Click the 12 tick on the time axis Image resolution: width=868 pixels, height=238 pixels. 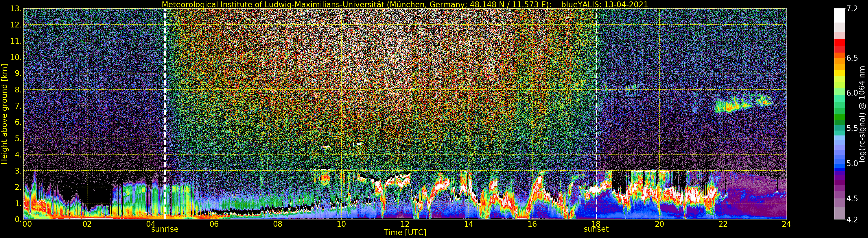(x=405, y=224)
